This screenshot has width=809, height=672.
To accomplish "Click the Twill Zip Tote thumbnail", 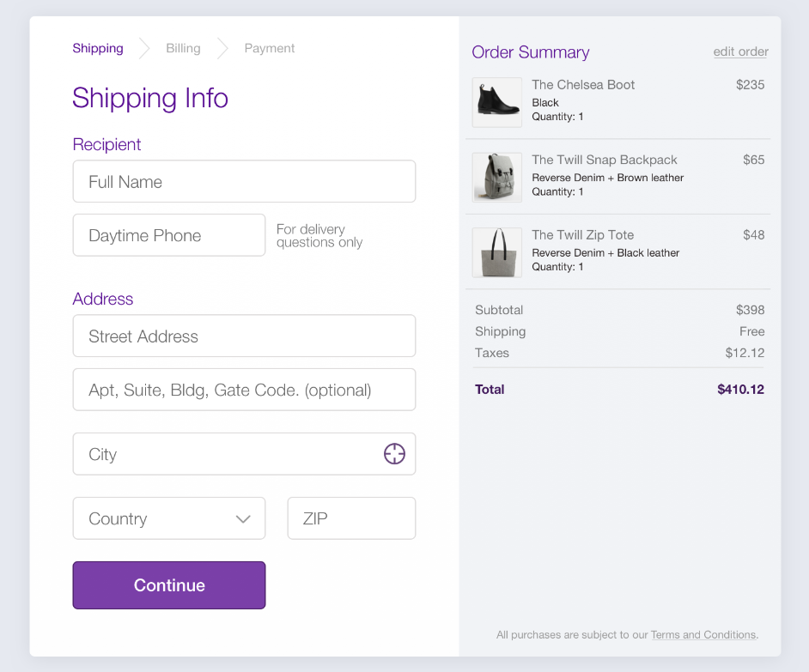I will coord(497,252).
